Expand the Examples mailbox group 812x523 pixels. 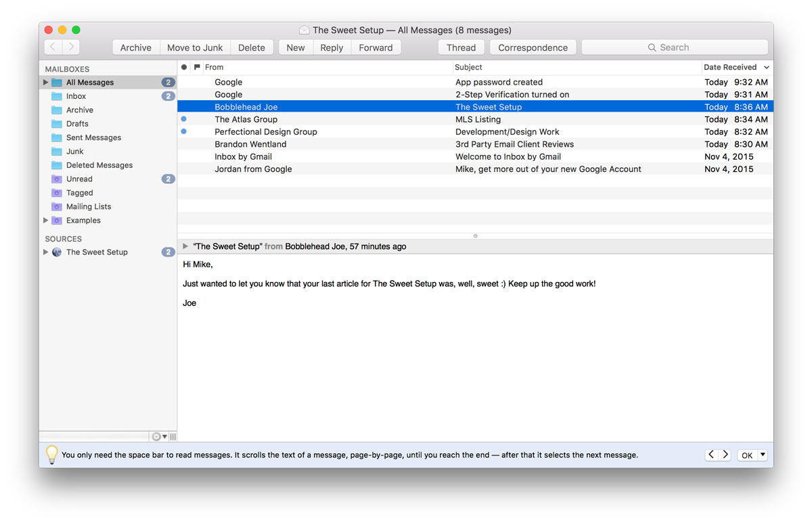point(46,221)
